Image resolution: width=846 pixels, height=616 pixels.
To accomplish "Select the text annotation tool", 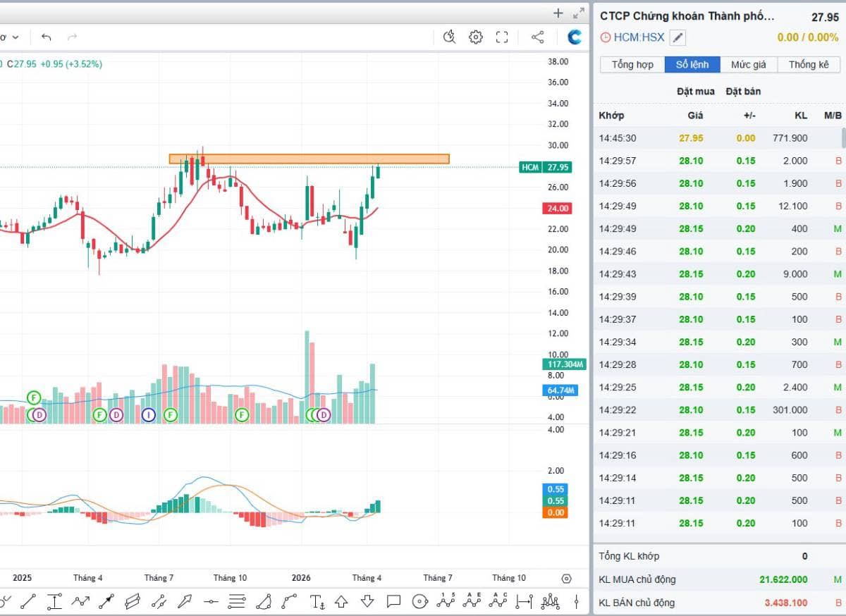I will (317, 601).
